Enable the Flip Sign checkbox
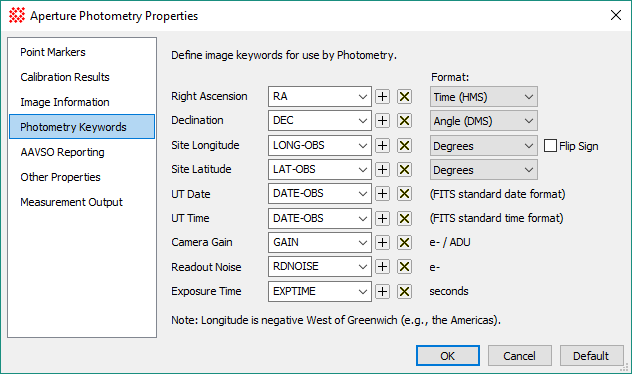This screenshot has height=374, width=632. (551, 145)
